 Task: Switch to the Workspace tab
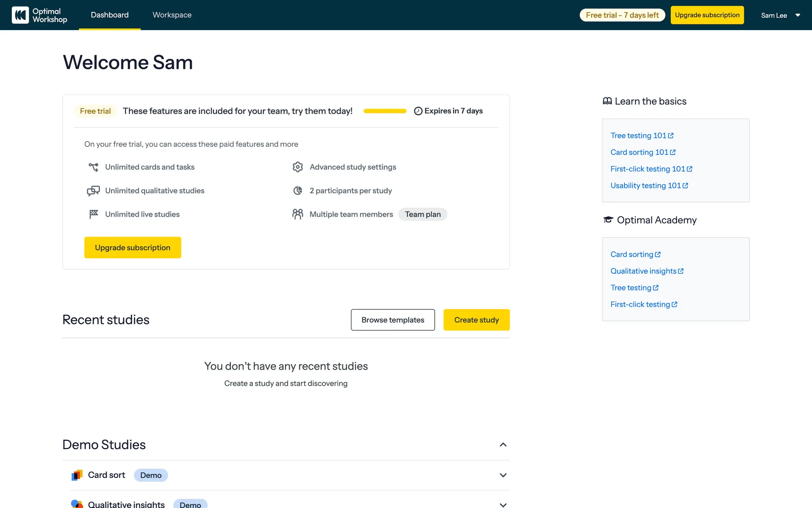point(172,15)
